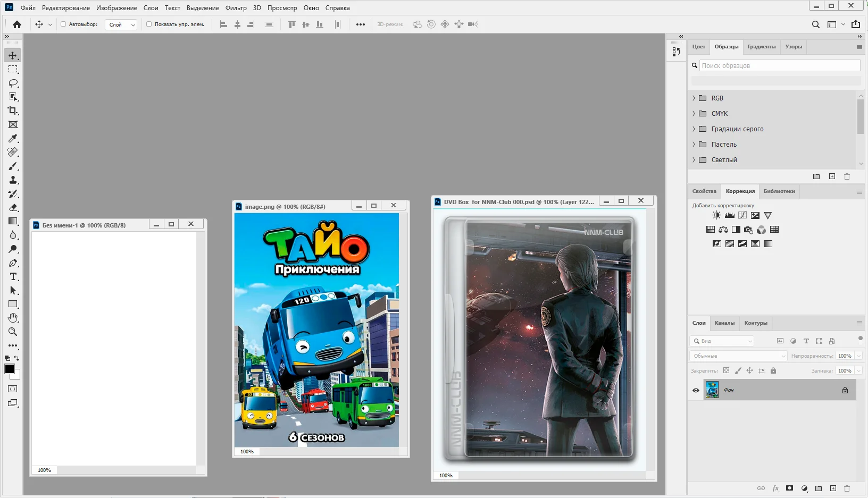This screenshot has height=498, width=868.
Task: Delete layer trash button in Layers panel
Action: point(847,488)
